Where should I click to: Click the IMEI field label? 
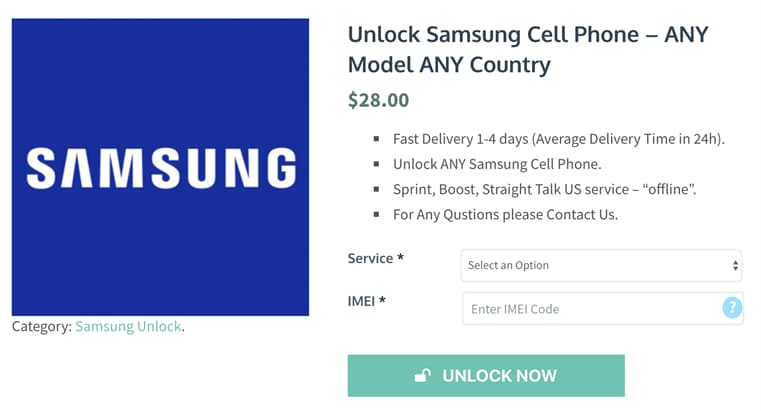(364, 300)
